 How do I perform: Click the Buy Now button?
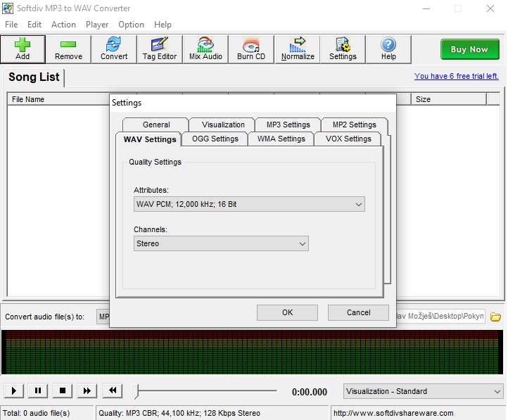click(x=469, y=49)
